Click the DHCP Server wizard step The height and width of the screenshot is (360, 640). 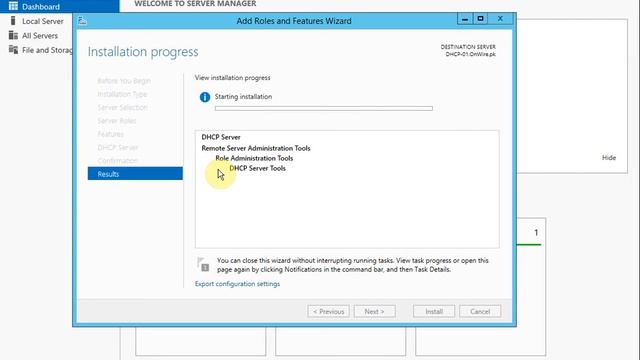118,147
